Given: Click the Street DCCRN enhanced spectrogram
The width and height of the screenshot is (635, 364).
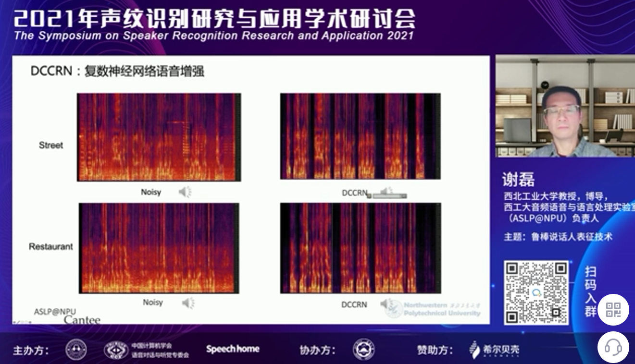Looking at the screenshot, I should point(361,136).
